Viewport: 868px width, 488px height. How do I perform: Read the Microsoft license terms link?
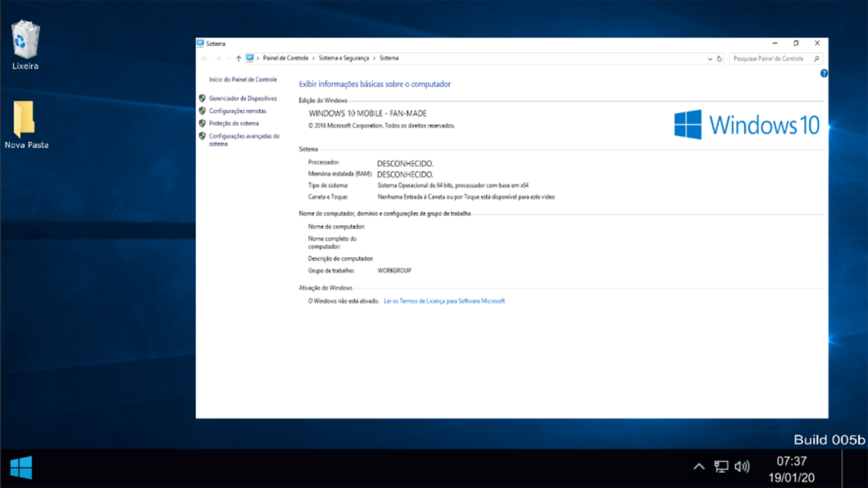pos(444,301)
